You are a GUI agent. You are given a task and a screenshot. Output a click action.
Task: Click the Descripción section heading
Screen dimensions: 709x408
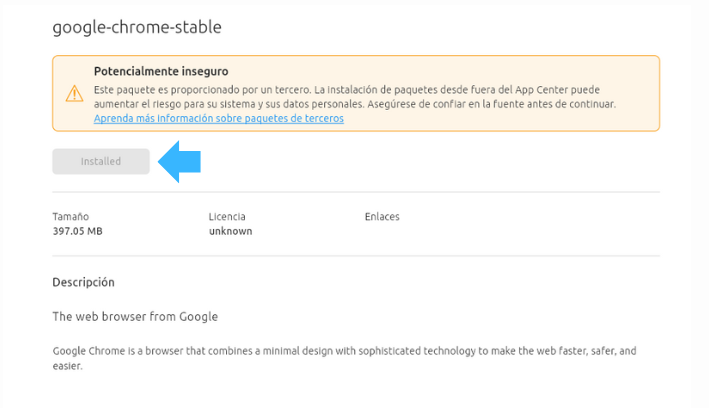[83, 283]
